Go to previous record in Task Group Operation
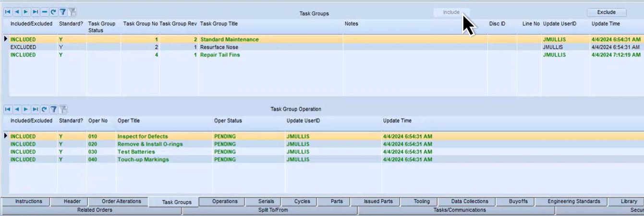644x216 pixels. pos(17,109)
